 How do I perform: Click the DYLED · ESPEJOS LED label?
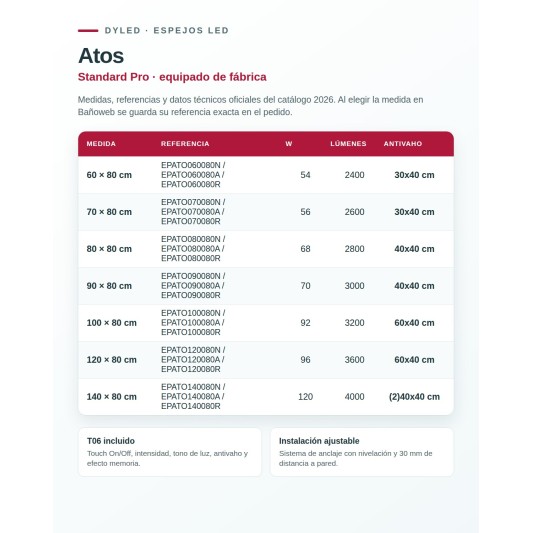[167, 31]
